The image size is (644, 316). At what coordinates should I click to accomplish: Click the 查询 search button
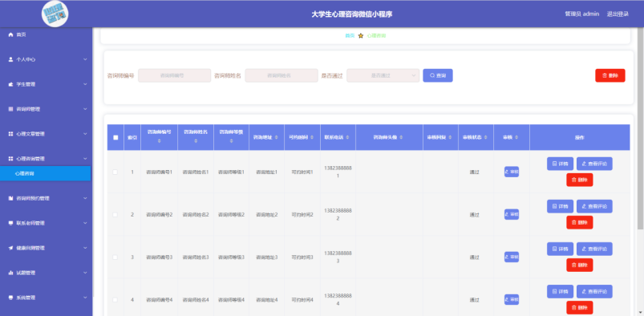[x=438, y=75]
